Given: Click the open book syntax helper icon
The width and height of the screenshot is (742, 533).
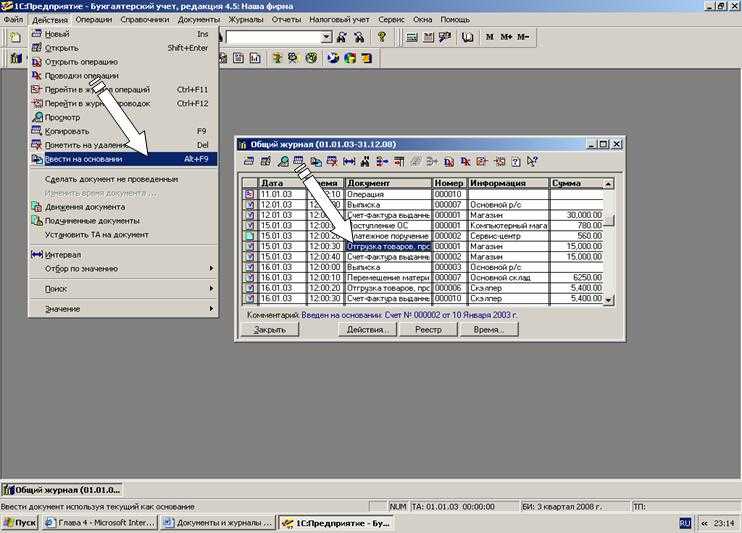Looking at the screenshot, I should pyautogui.click(x=468, y=37).
